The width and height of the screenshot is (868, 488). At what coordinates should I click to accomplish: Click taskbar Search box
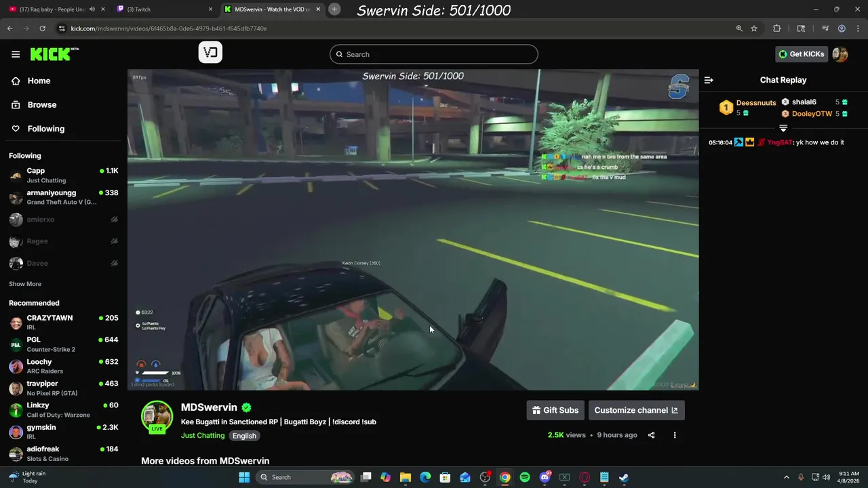tap(305, 477)
